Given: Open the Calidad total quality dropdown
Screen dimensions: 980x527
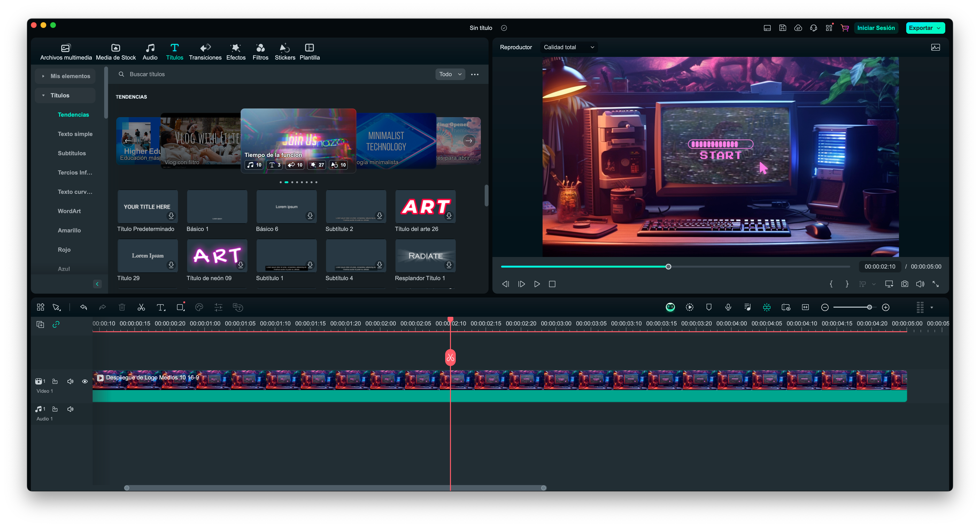Looking at the screenshot, I should [569, 47].
